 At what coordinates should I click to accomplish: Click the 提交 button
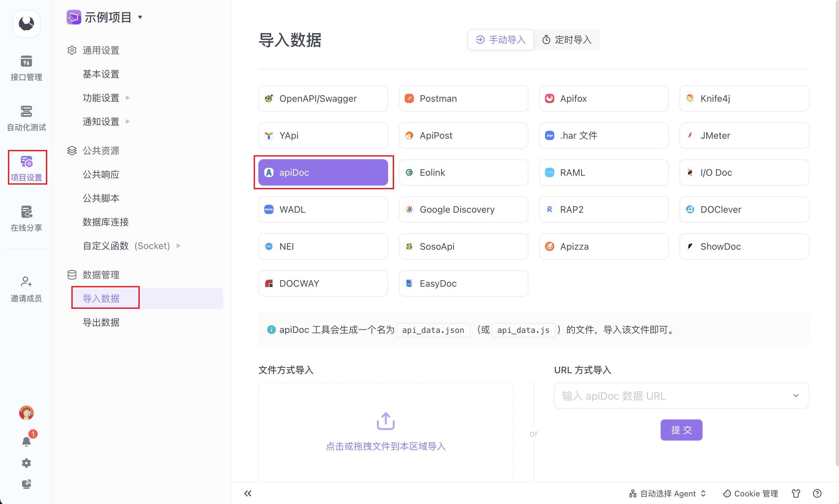(681, 430)
